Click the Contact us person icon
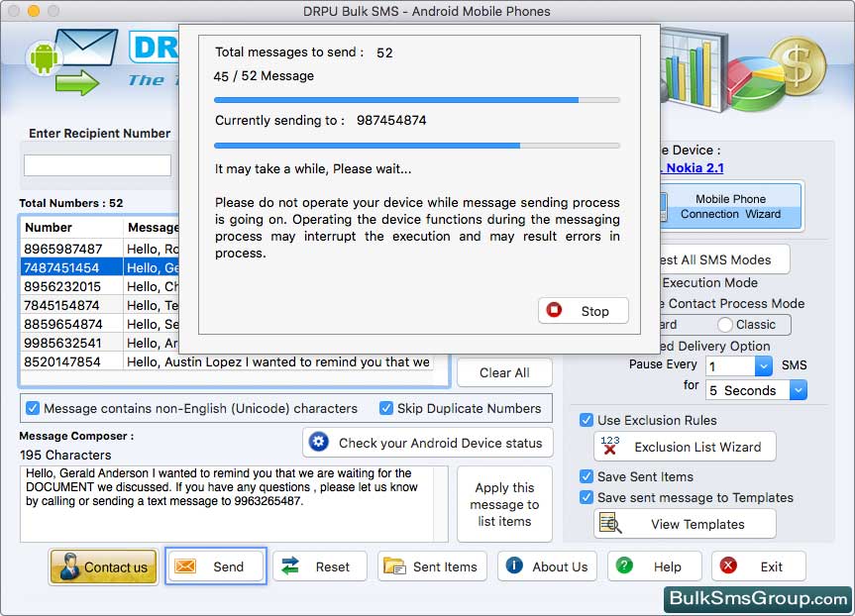The image size is (855, 616). tap(69, 566)
